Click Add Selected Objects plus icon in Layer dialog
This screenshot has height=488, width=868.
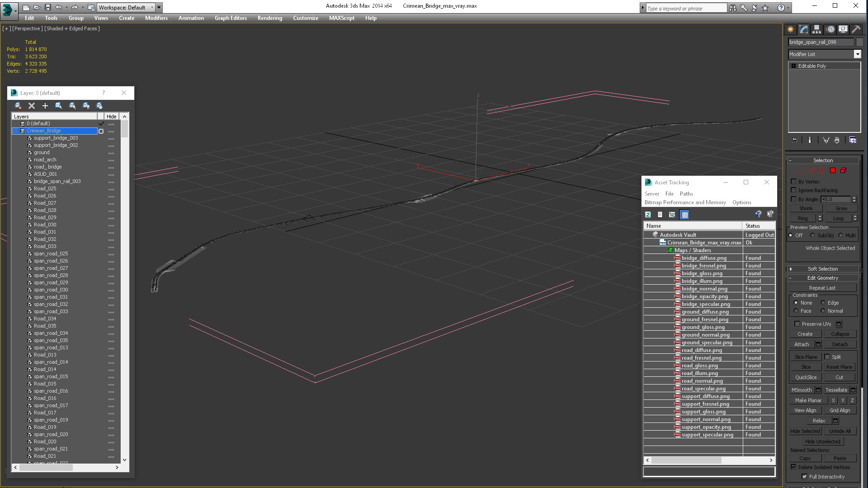click(x=45, y=106)
